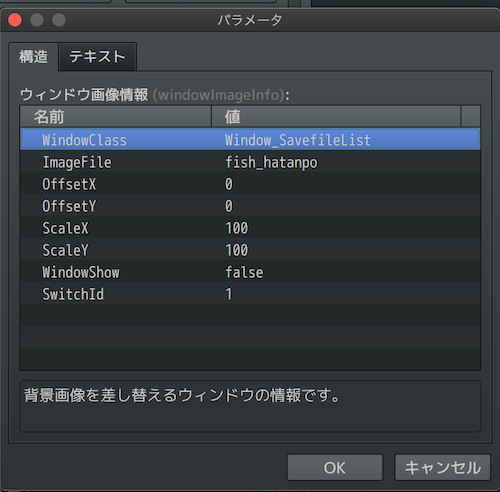Click the キャンセル button

click(442, 467)
